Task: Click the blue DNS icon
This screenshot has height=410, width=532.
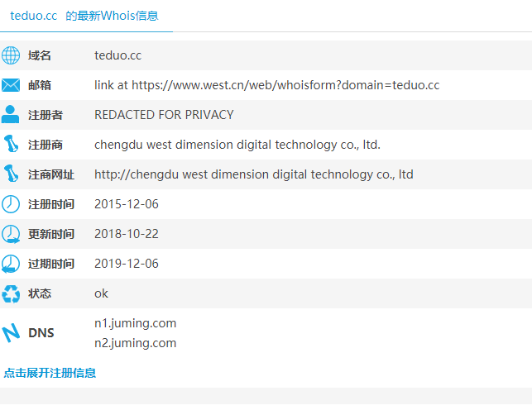Action: click(11, 333)
